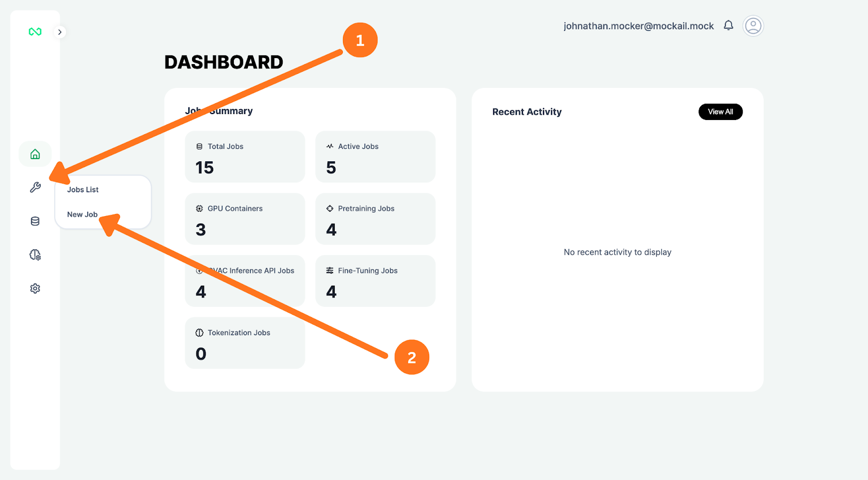
Task: Open the user profile avatar
Action: (x=753, y=26)
